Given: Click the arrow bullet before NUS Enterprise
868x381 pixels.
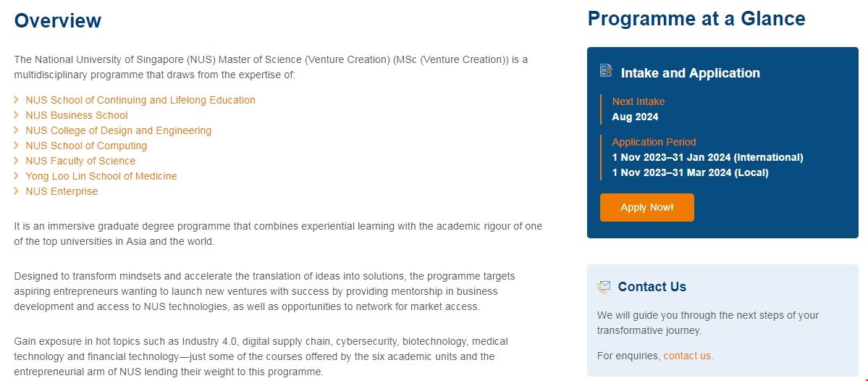Looking at the screenshot, I should pos(17,191).
